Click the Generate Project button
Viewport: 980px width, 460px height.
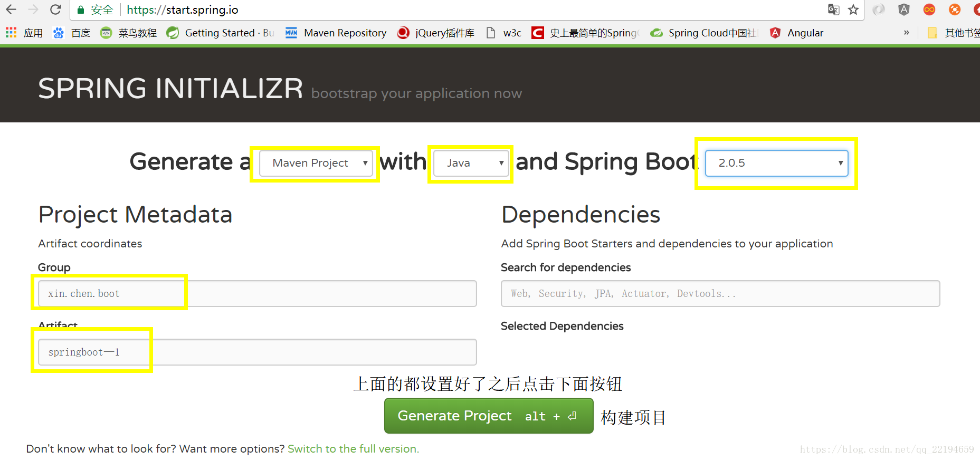(489, 416)
